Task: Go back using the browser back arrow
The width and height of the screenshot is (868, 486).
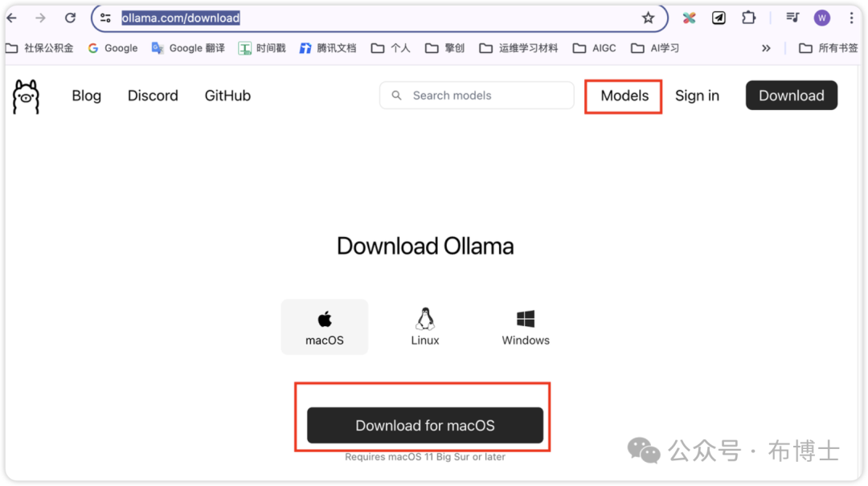Action: (x=12, y=18)
